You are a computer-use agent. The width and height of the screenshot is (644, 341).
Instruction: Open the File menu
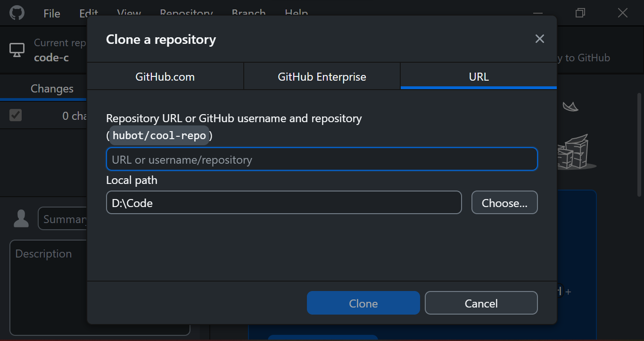click(x=51, y=13)
